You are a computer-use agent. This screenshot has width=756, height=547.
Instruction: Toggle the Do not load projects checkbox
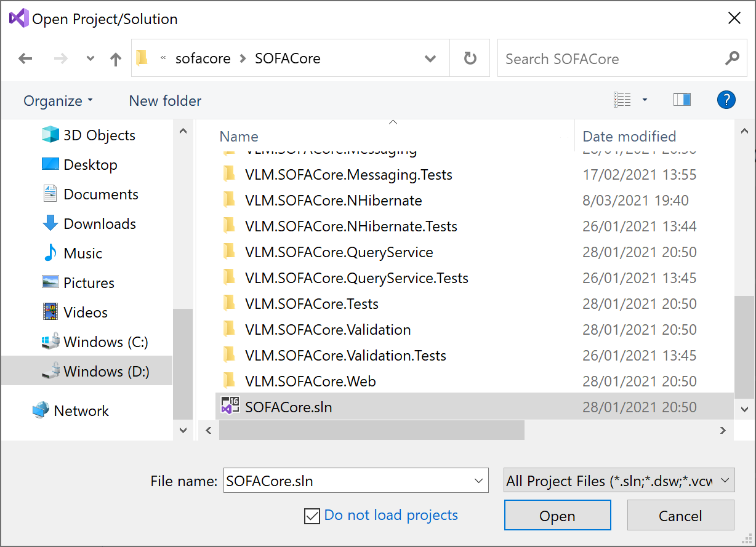click(x=312, y=516)
